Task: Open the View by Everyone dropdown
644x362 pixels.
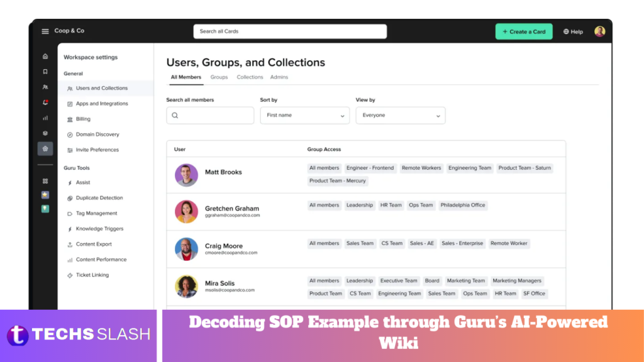Action: 401,115
